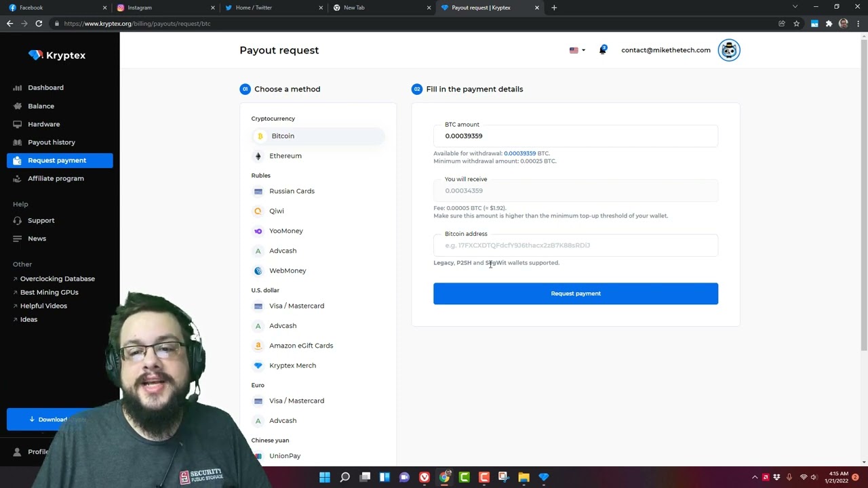The image size is (868, 488).
Task: Click the Kryptex logo
Action: 57,55
